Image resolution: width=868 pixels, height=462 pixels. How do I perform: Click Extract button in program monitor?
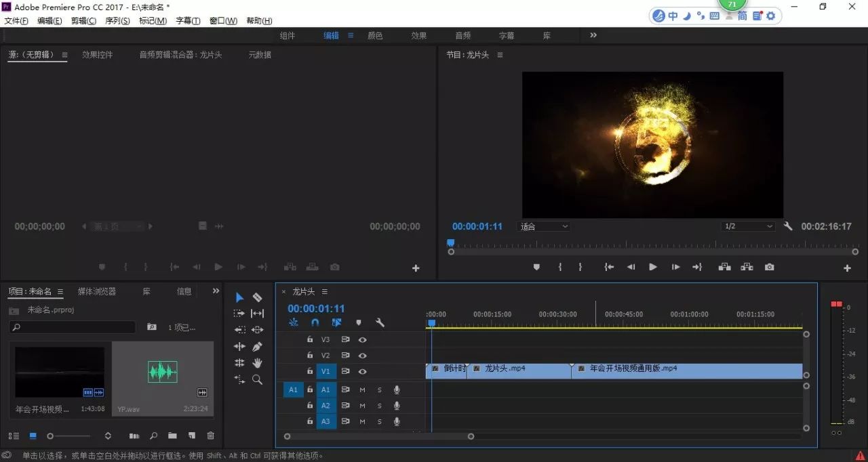747,267
